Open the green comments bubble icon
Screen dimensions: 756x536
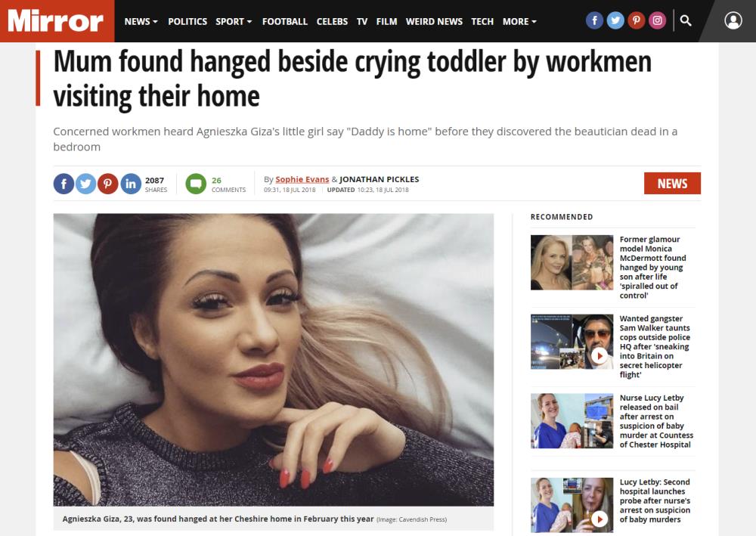196,184
